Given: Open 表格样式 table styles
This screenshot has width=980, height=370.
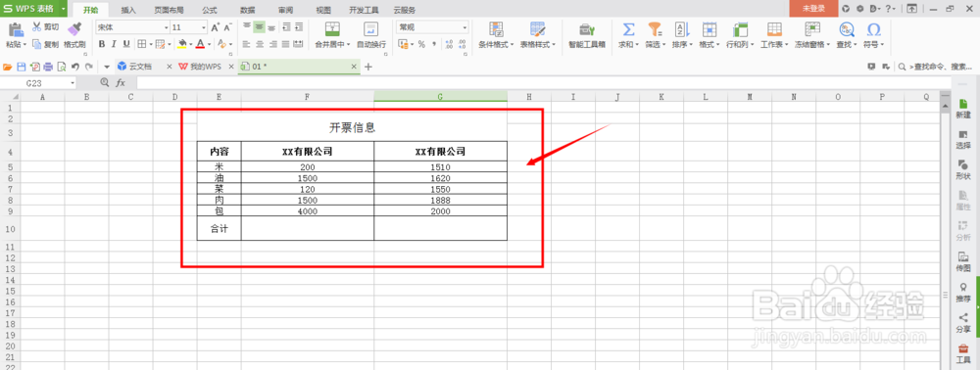Looking at the screenshot, I should [537, 34].
